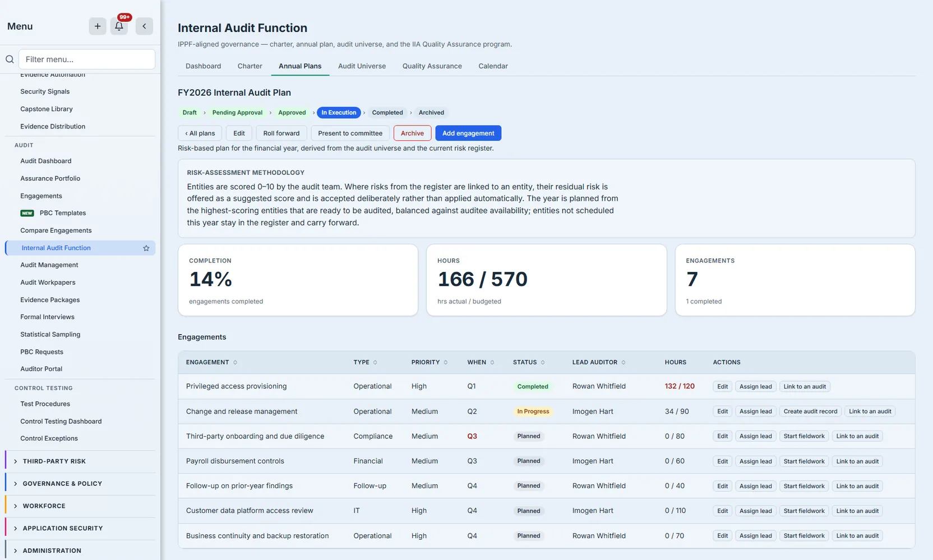The width and height of the screenshot is (933, 560).
Task: Assign lead for Change and release management
Action: 755,411
